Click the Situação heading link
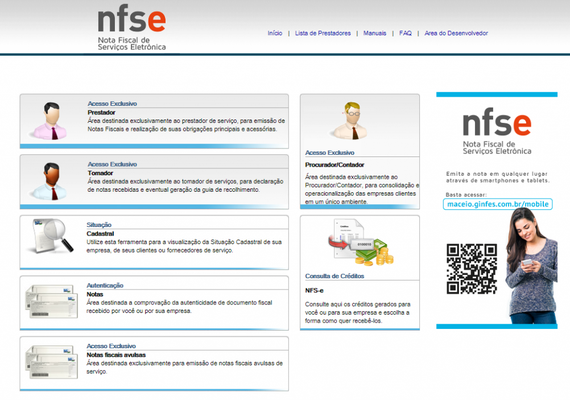Screen dimensions: 570x400 (x=99, y=225)
